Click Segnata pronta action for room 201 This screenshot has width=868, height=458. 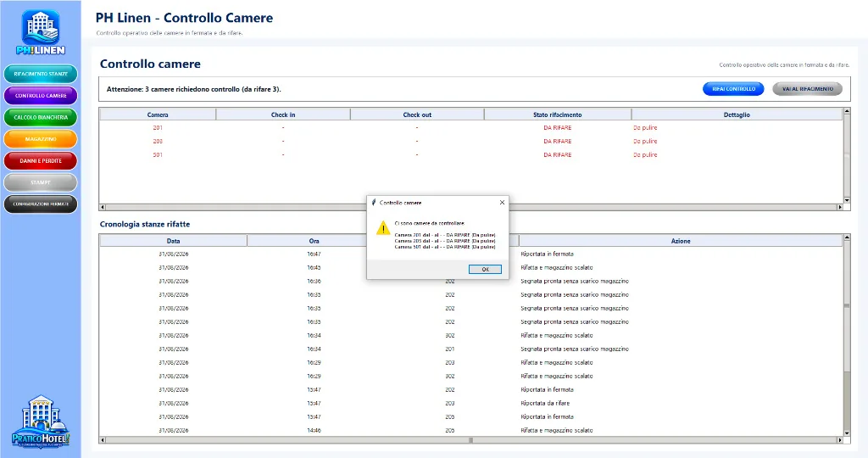point(575,349)
